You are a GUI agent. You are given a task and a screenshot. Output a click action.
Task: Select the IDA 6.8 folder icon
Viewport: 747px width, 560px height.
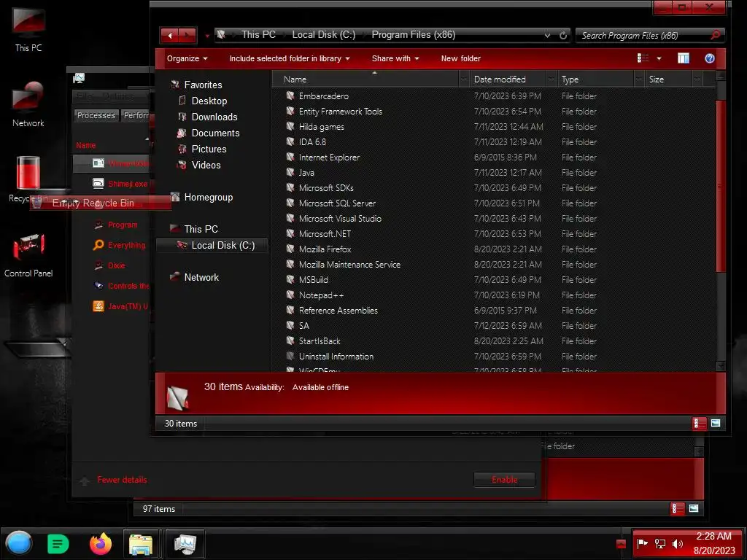290,142
